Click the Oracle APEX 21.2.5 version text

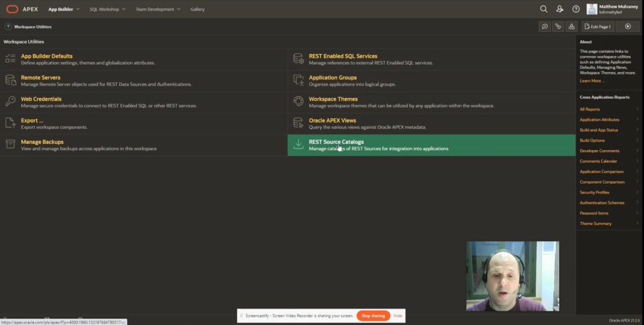pyautogui.click(x=624, y=321)
